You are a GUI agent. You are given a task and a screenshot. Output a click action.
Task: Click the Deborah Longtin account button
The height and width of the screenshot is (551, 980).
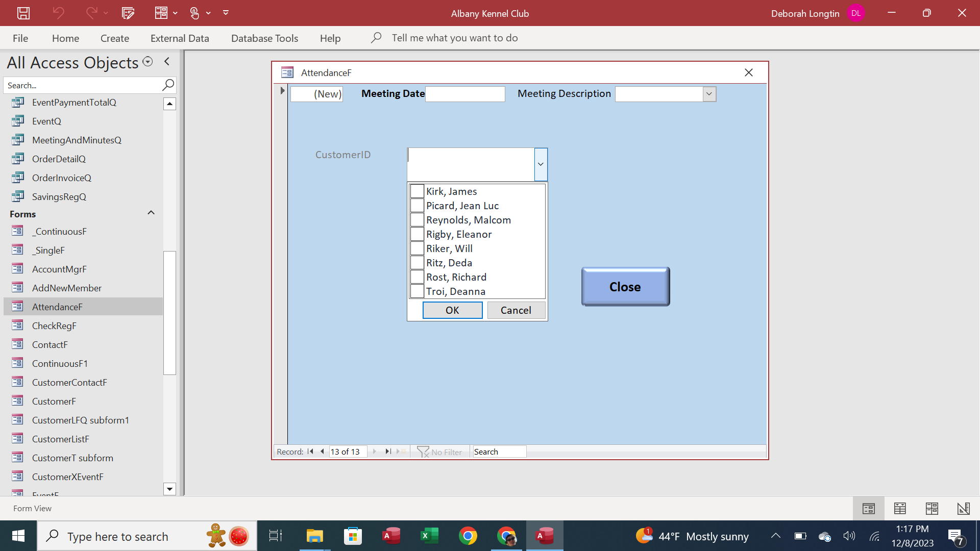click(818, 13)
